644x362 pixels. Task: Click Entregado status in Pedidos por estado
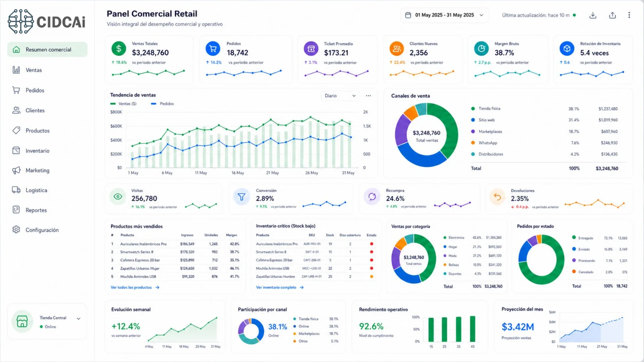[586, 238]
